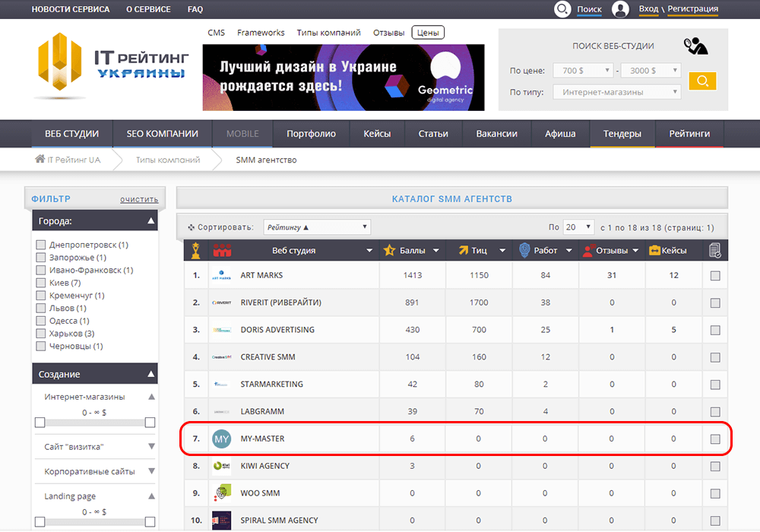Click the IT Рейтинг Украины site logo

(112, 65)
